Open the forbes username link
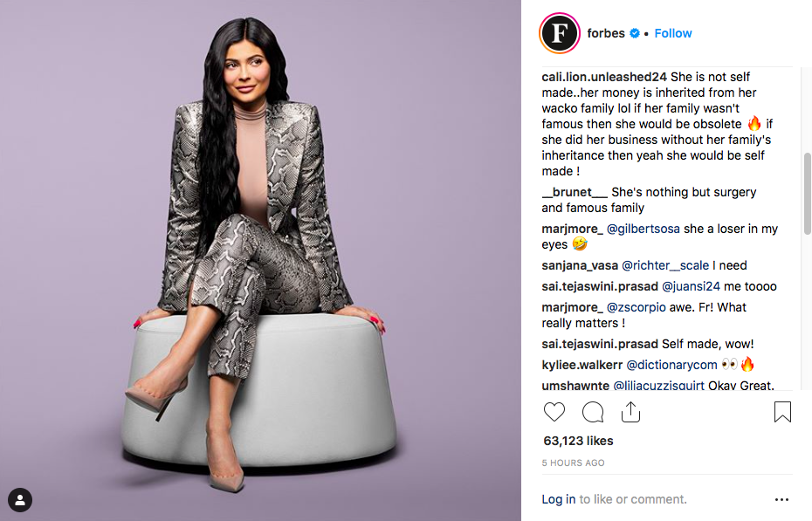Image resolution: width=812 pixels, height=521 pixels. pos(606,33)
